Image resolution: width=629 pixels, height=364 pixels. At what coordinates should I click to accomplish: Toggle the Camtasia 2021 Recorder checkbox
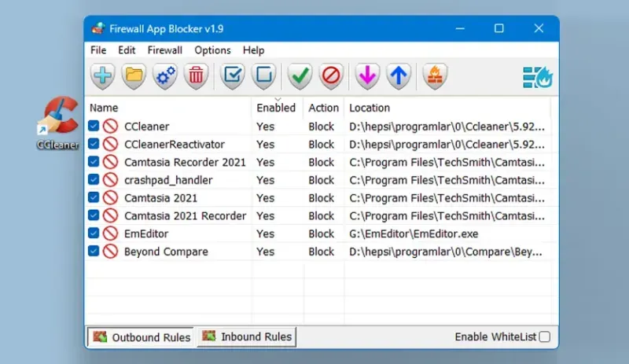point(94,215)
